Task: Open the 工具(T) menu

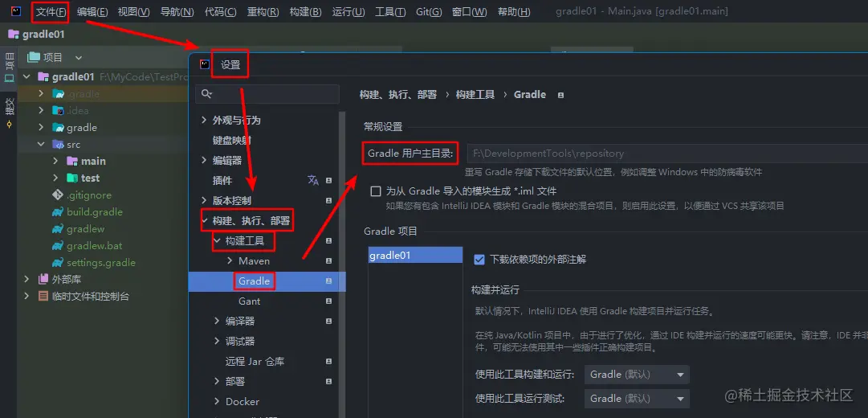Action: pos(390,11)
